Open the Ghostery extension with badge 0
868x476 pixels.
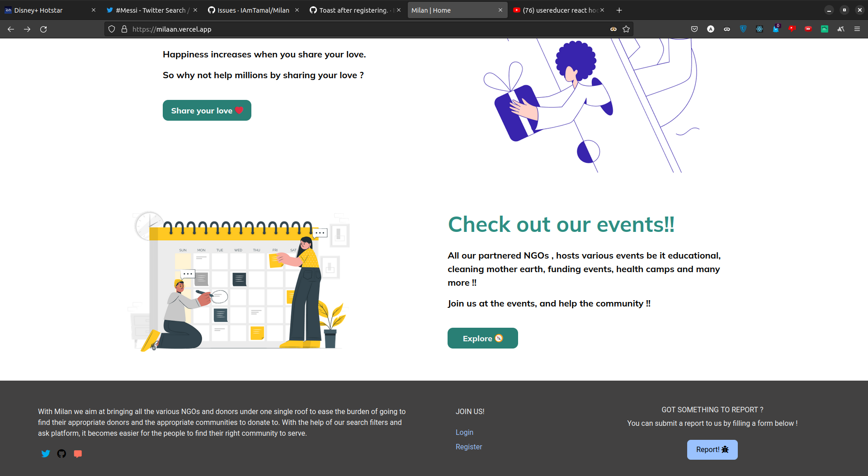pyautogui.click(x=776, y=29)
